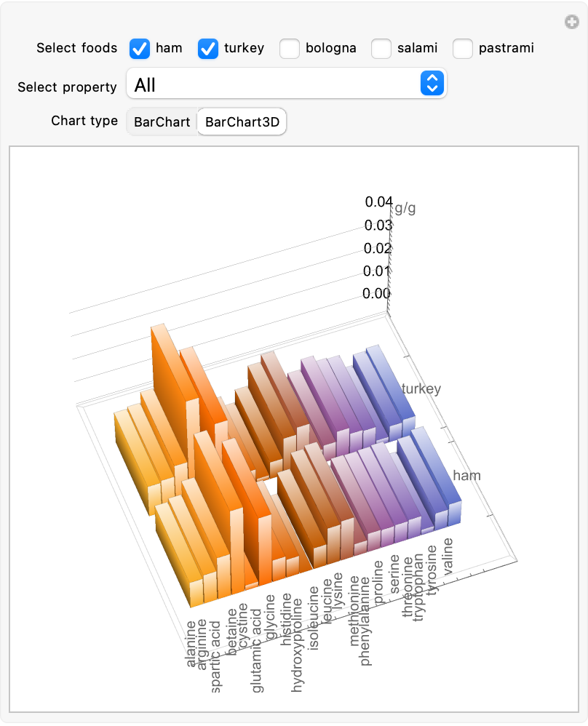Tick the pastrami checkbox
The image size is (588, 726).
coord(463,49)
